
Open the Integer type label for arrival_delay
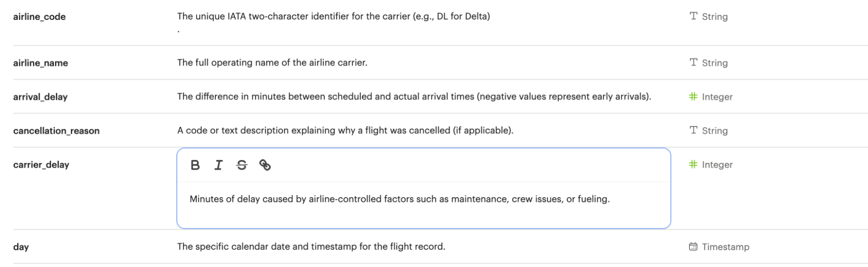(717, 97)
